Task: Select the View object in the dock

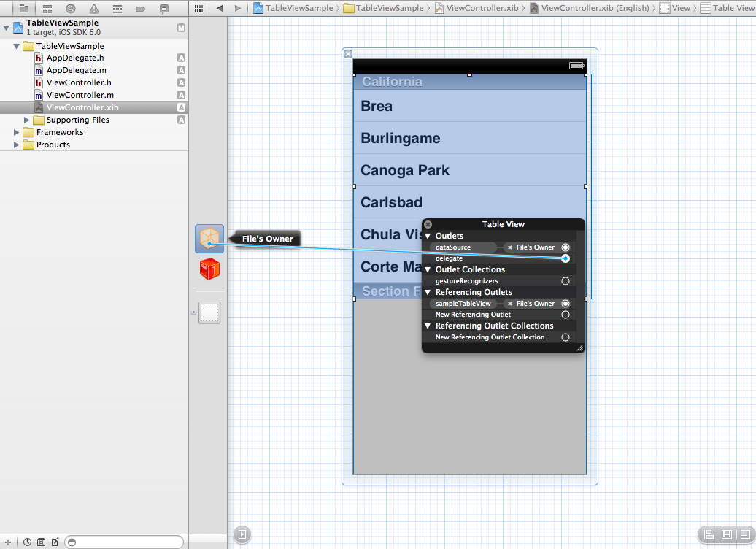Action: click(209, 312)
